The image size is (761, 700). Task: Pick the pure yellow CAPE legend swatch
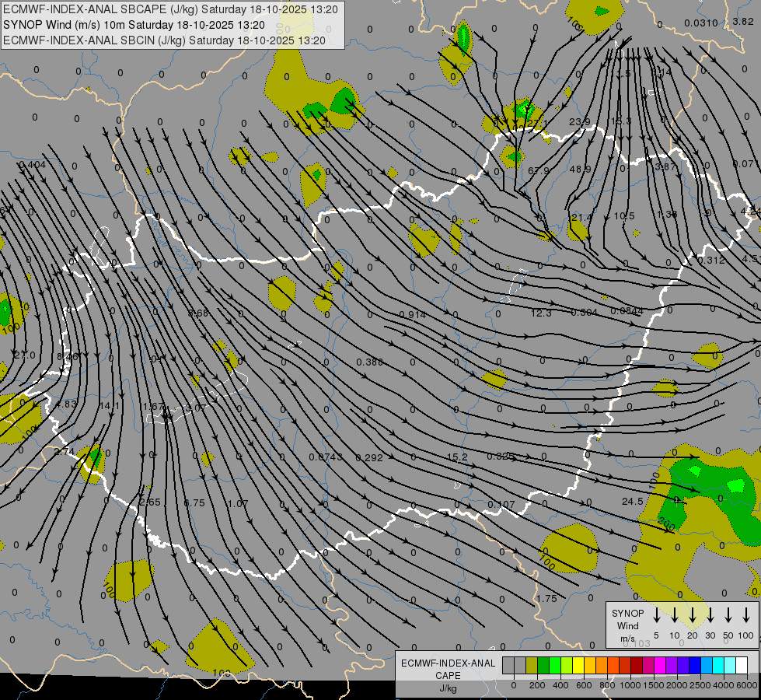click(578, 665)
